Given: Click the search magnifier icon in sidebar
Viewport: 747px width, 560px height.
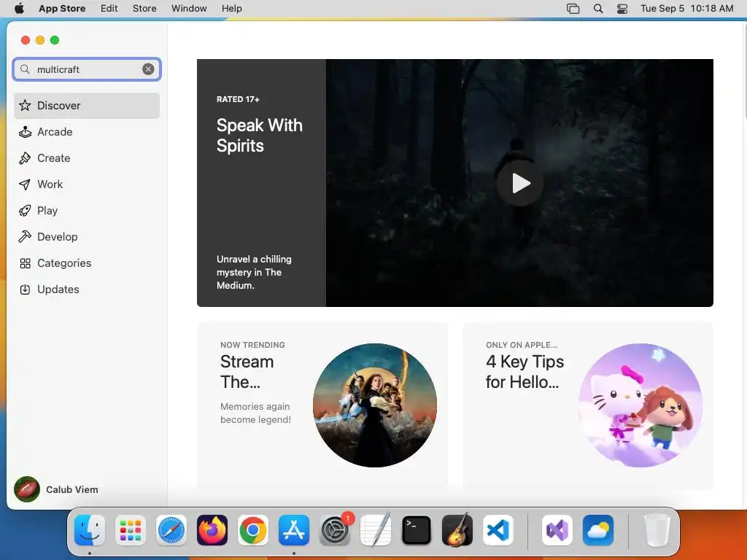Looking at the screenshot, I should (25, 69).
